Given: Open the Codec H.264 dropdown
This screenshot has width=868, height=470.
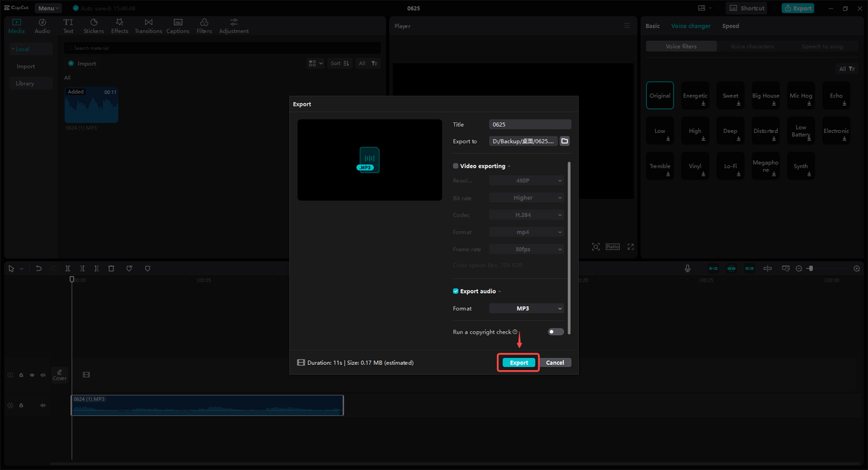Looking at the screenshot, I should click(526, 215).
